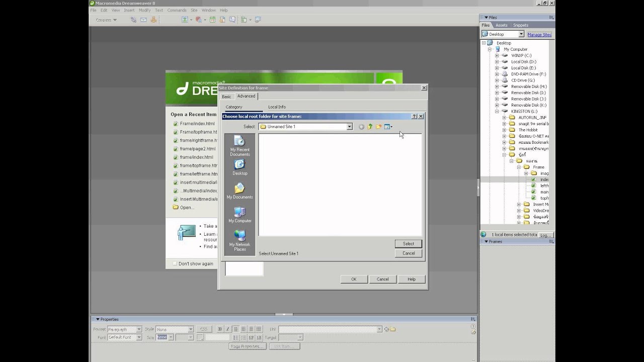Viewport: 644px width, 362px height.
Task: Collapse KINGSTON (L:) drive node
Action: point(497,111)
